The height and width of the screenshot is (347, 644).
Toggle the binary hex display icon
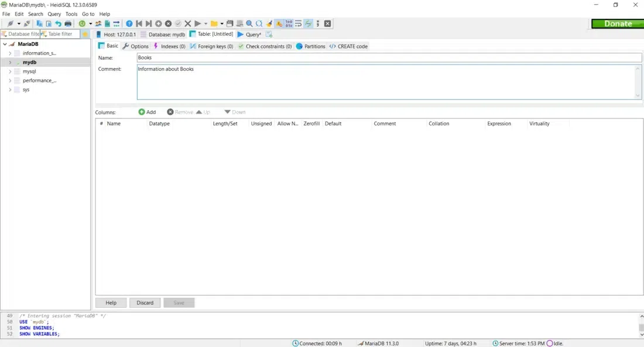click(x=289, y=24)
